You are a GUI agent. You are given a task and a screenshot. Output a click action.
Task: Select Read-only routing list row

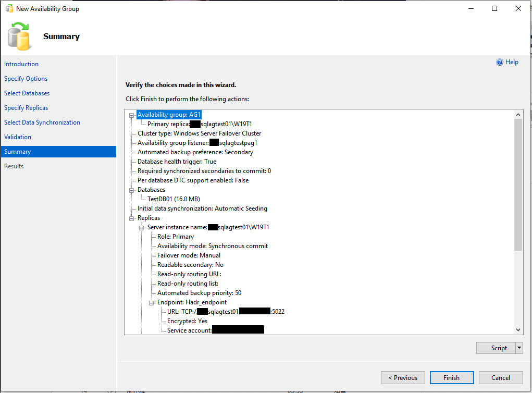tap(188, 284)
